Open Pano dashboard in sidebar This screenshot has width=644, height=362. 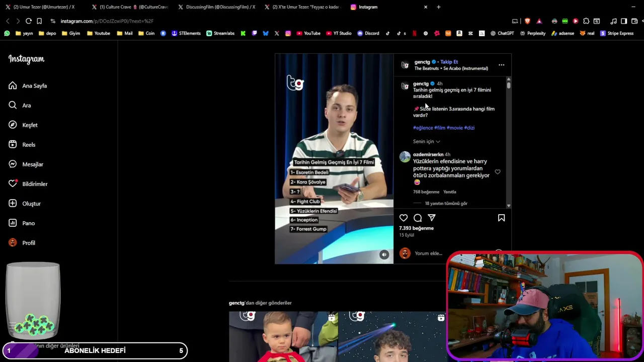pos(22,223)
